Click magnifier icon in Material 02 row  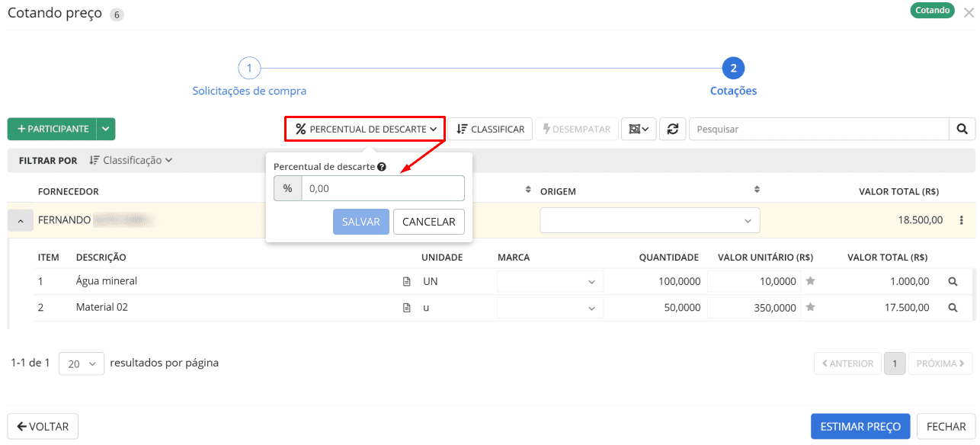click(952, 308)
